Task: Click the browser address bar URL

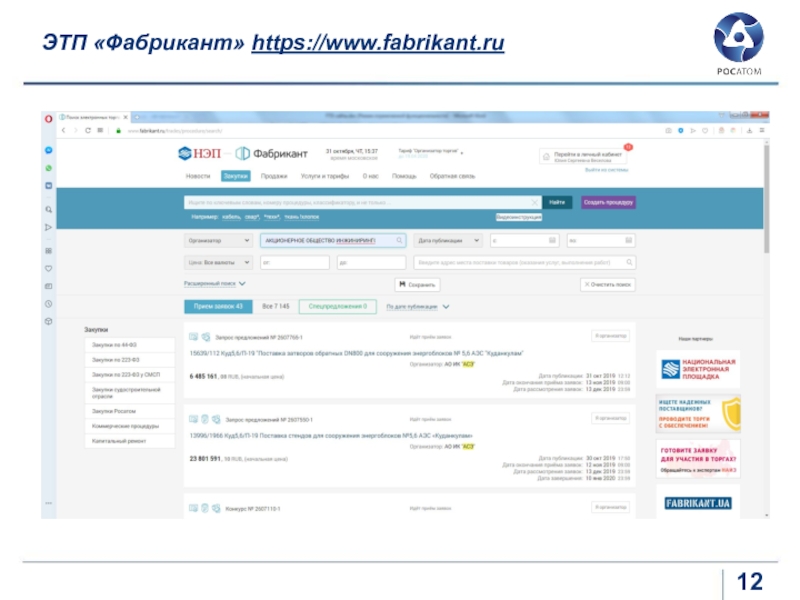Action: coord(174,131)
